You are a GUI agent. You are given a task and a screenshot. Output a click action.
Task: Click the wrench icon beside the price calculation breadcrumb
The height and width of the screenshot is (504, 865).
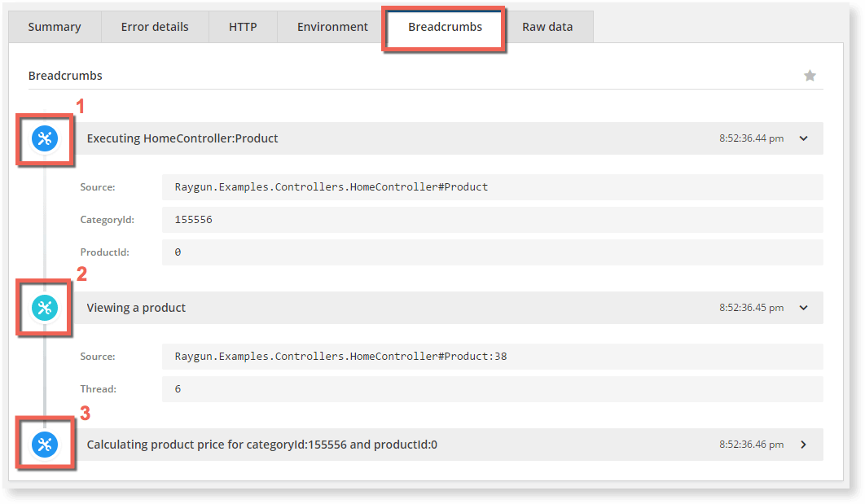[46, 445]
